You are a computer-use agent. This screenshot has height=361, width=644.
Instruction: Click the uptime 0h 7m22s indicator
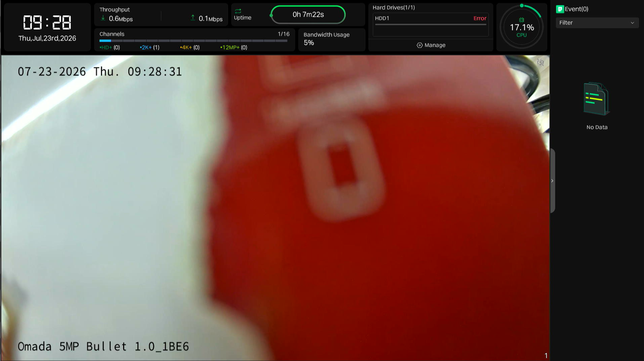click(308, 15)
